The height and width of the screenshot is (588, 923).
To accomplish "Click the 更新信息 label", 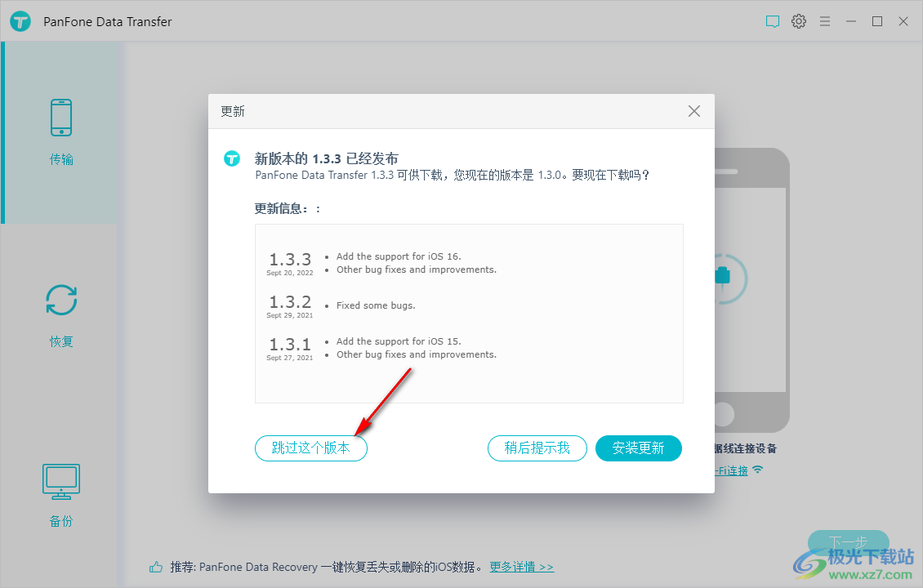I will (288, 208).
